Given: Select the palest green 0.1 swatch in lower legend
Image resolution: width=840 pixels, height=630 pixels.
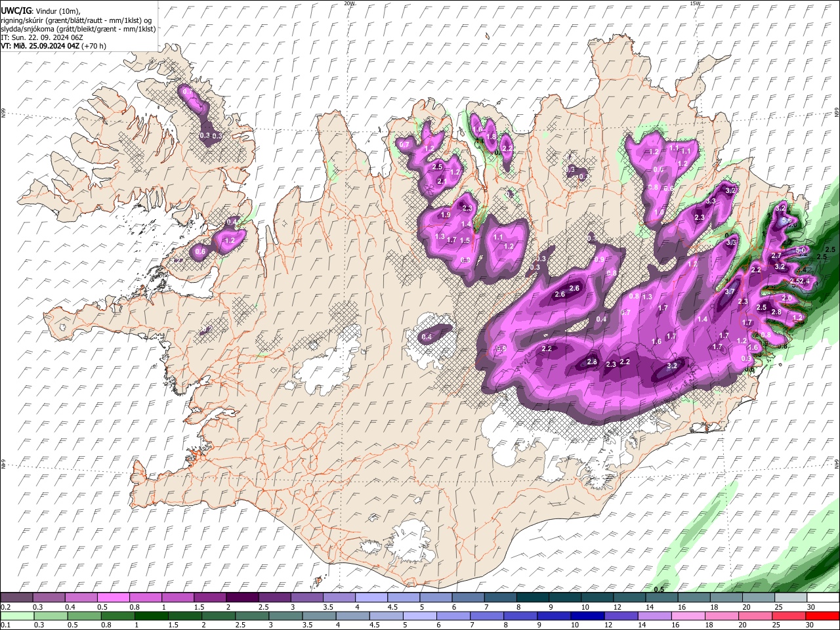Looking at the screenshot, I should pyautogui.click(x=17, y=616).
